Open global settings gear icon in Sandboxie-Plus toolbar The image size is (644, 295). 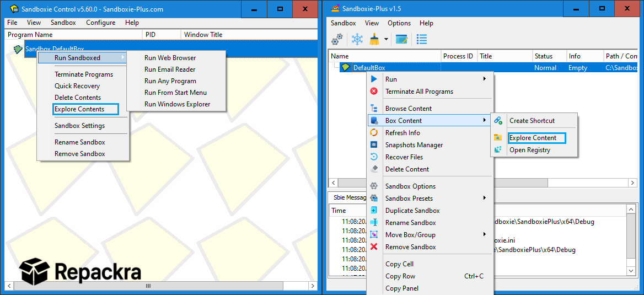337,40
